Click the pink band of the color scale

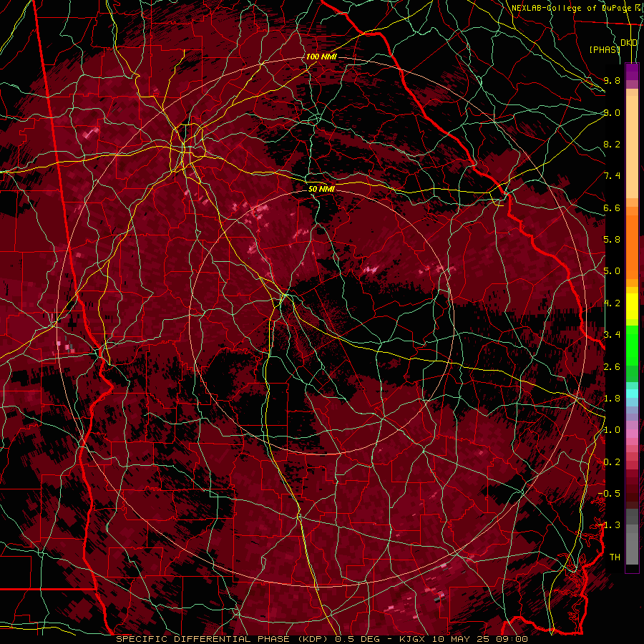[632, 434]
